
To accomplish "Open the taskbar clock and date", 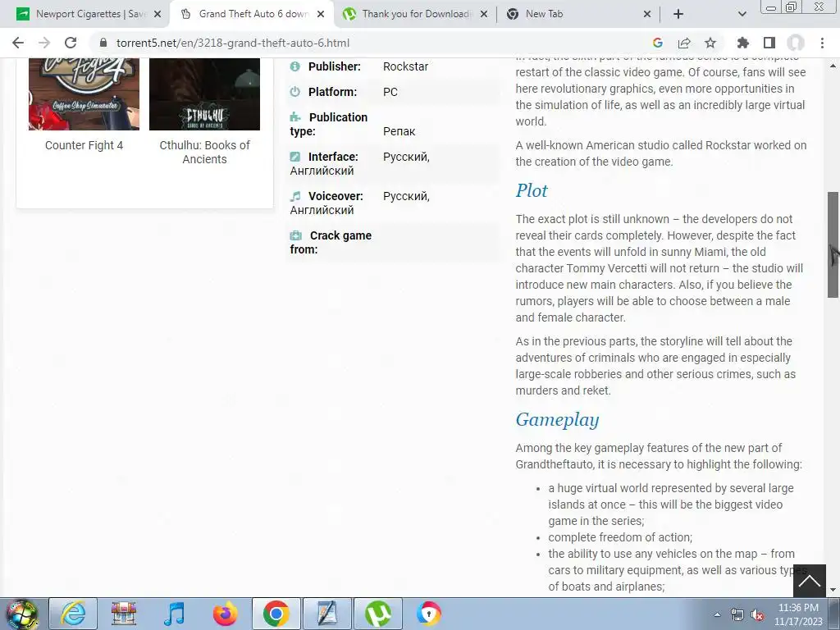I will point(798,614).
